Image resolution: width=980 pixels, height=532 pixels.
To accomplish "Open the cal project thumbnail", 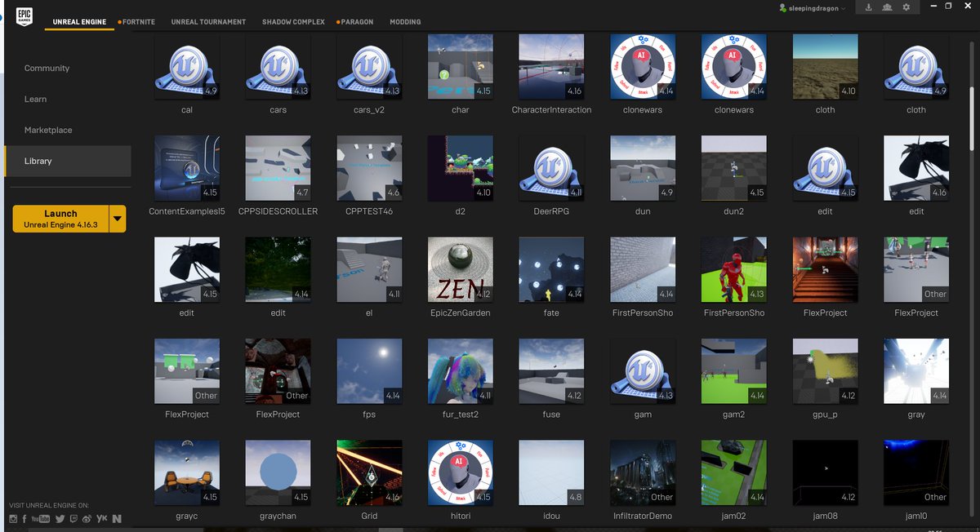I will pyautogui.click(x=187, y=67).
